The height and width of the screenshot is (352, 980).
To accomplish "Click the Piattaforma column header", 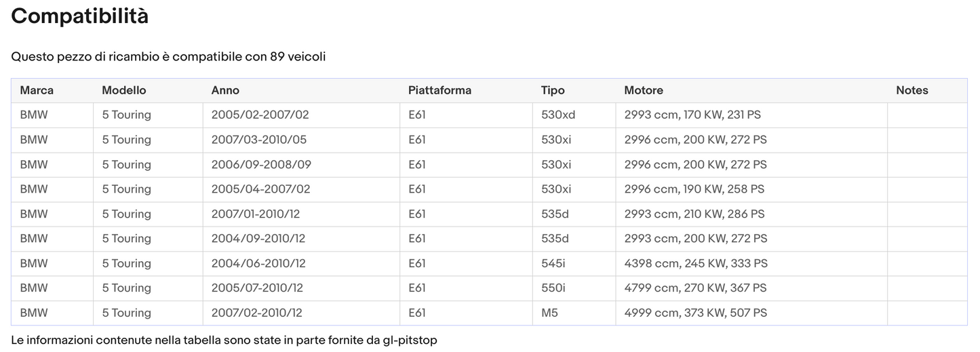I will pos(439,90).
